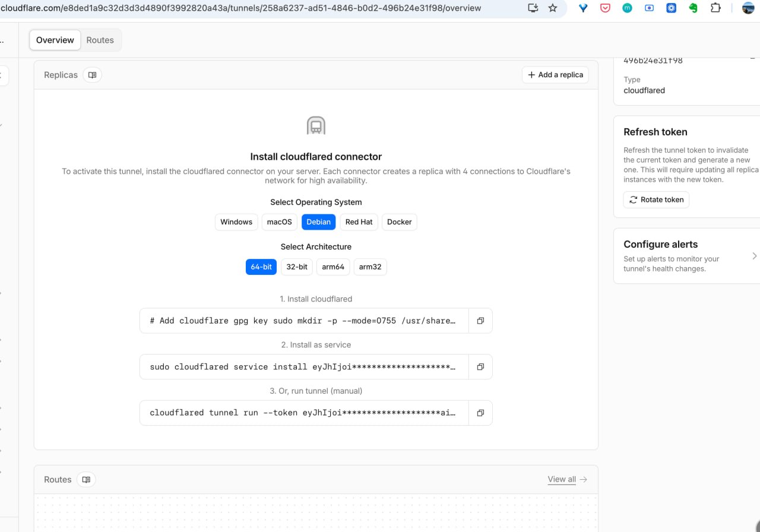This screenshot has height=532, width=760.
Task: Select Windows operating system
Action: (236, 222)
